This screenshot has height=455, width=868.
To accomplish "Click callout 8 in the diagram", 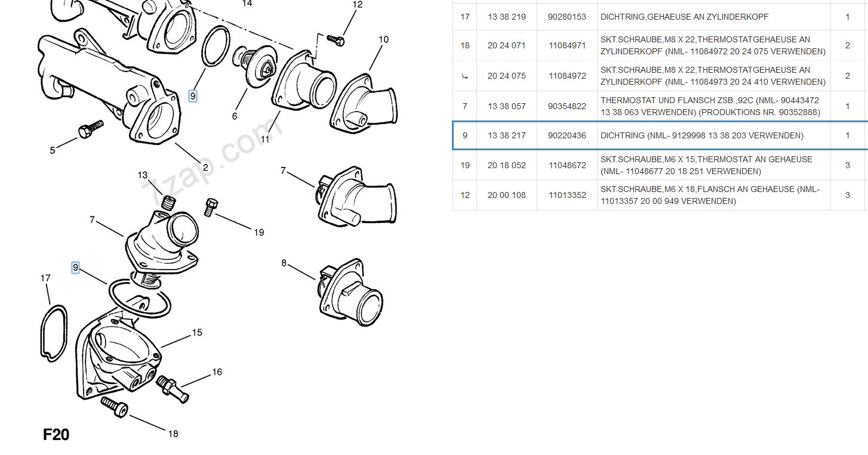I will click(x=284, y=263).
